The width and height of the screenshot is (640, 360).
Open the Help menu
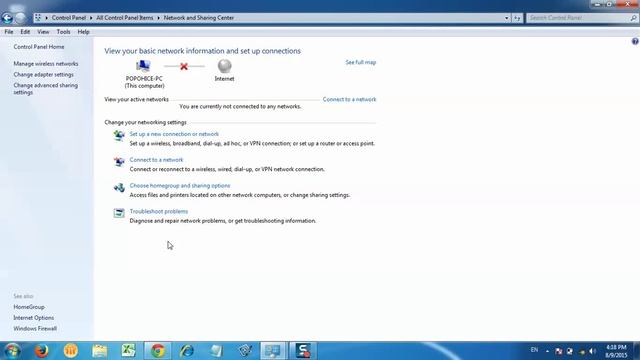tap(83, 32)
